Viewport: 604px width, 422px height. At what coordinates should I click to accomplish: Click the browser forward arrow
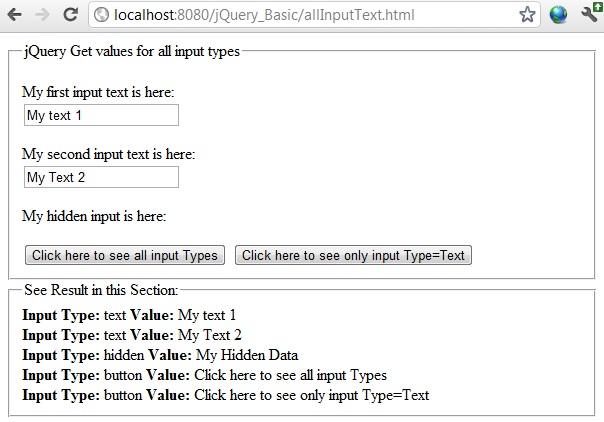(x=41, y=16)
